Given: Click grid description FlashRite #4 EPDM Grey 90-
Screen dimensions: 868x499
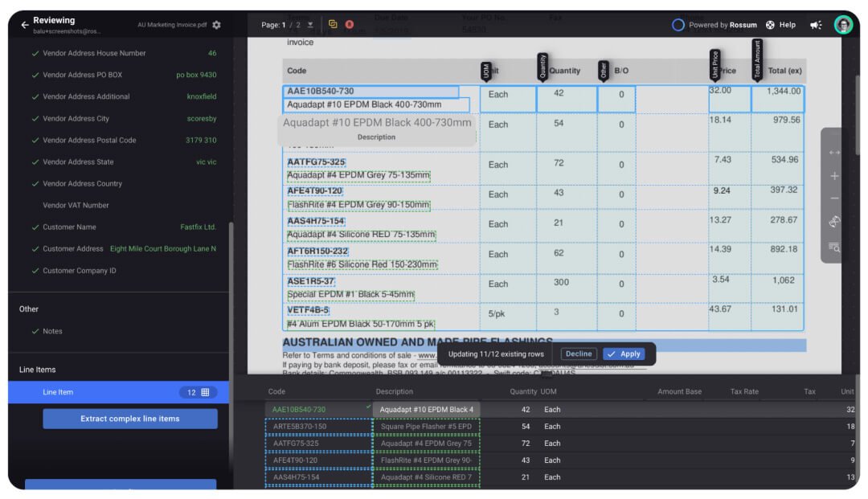Looking at the screenshot, I should click(426, 460).
